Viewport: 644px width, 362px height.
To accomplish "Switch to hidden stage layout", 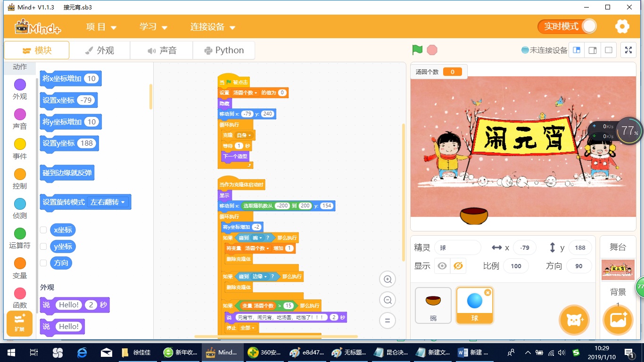I will coord(609,50).
